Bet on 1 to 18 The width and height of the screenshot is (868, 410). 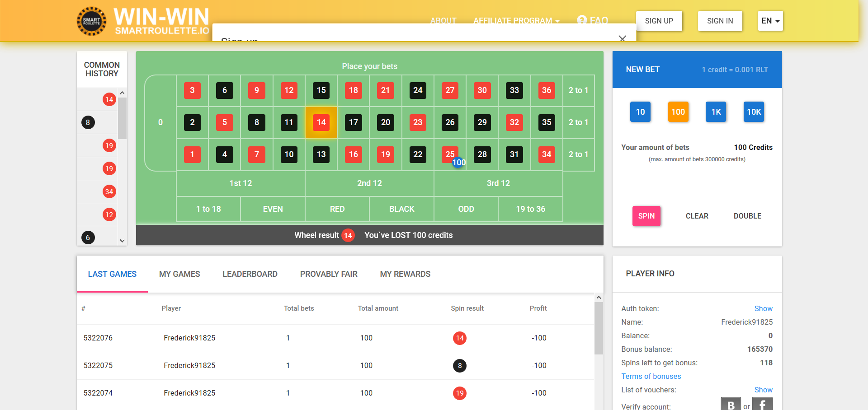[208, 209]
